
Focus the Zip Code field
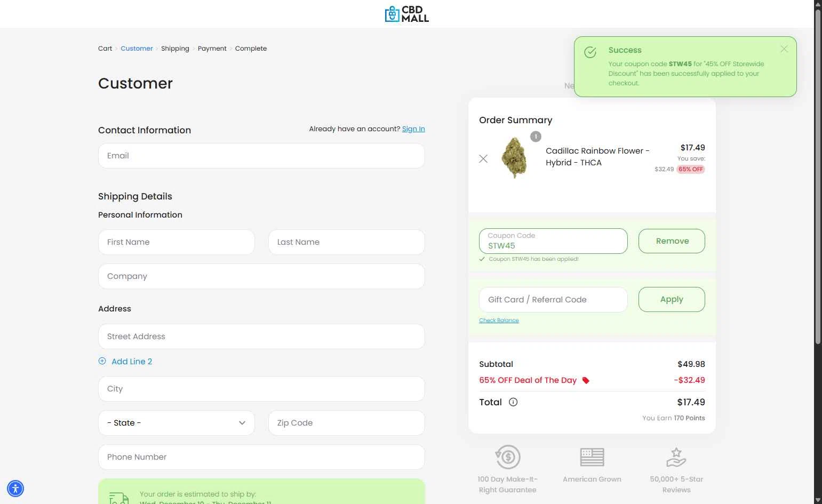347,423
